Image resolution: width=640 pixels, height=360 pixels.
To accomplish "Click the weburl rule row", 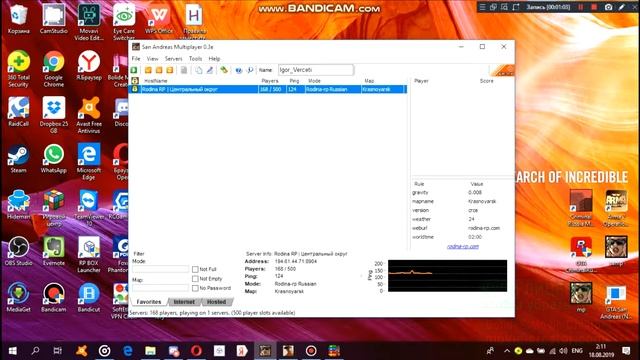I will pyautogui.click(x=462, y=228).
